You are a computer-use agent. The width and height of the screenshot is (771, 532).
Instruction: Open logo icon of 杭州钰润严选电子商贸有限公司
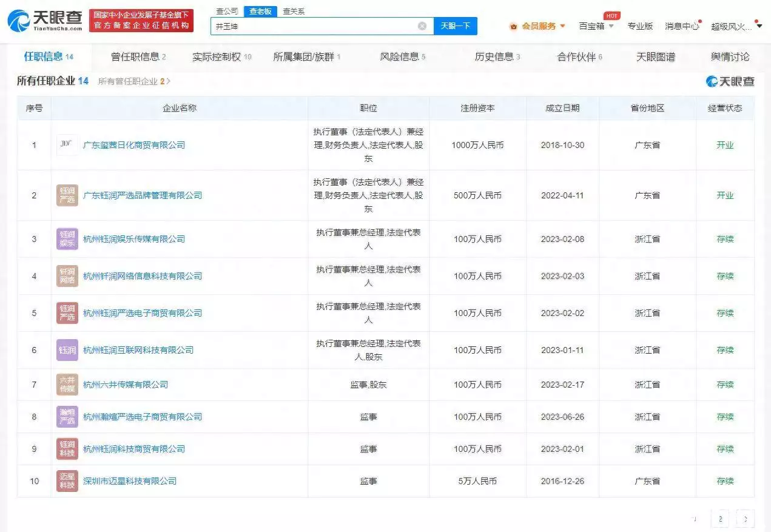tap(67, 313)
